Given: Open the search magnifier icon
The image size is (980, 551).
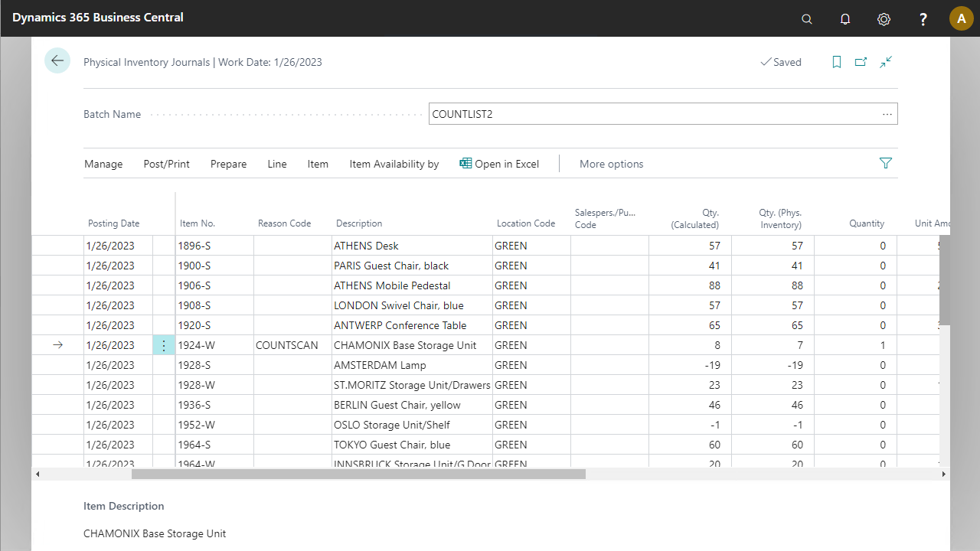Looking at the screenshot, I should click(x=807, y=19).
